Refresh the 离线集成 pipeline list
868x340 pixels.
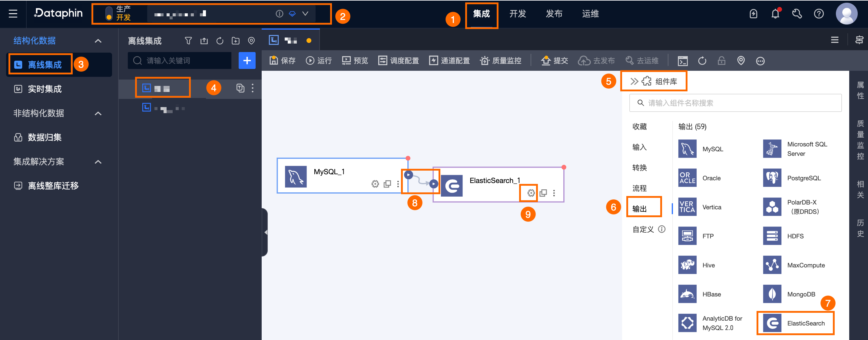pyautogui.click(x=220, y=41)
